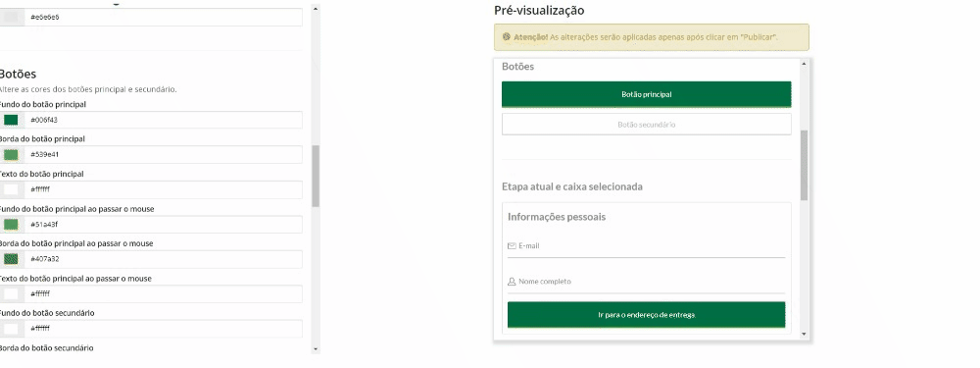Click the preview panel scrollbar thumb

(804, 165)
